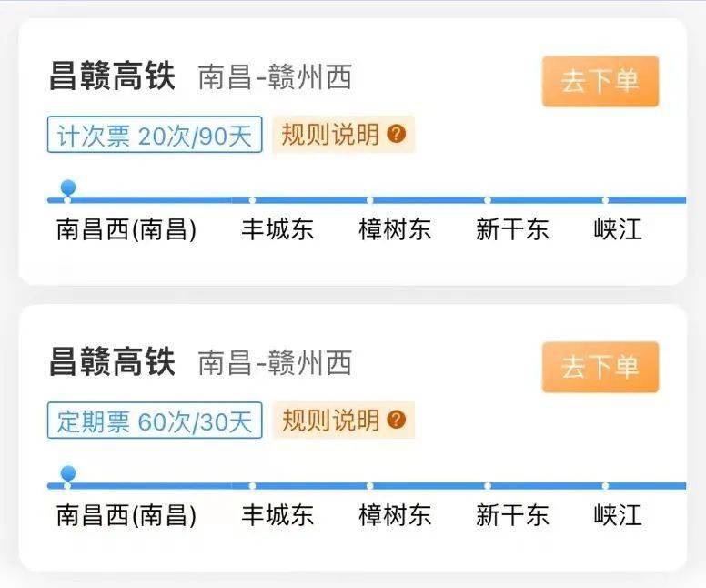Select 新干东 station dot on bottom route
This screenshot has width=706, height=588.
click(487, 486)
